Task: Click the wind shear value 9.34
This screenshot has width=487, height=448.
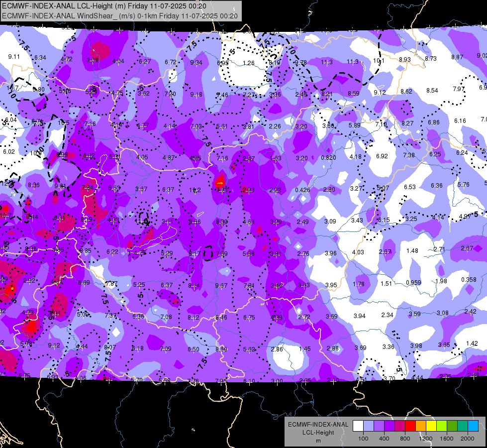Action: 196,63
